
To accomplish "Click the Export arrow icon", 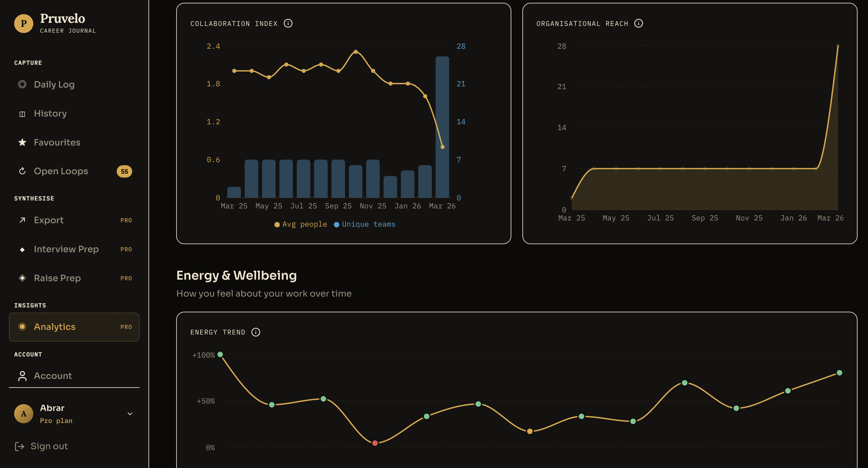I will coord(22,220).
